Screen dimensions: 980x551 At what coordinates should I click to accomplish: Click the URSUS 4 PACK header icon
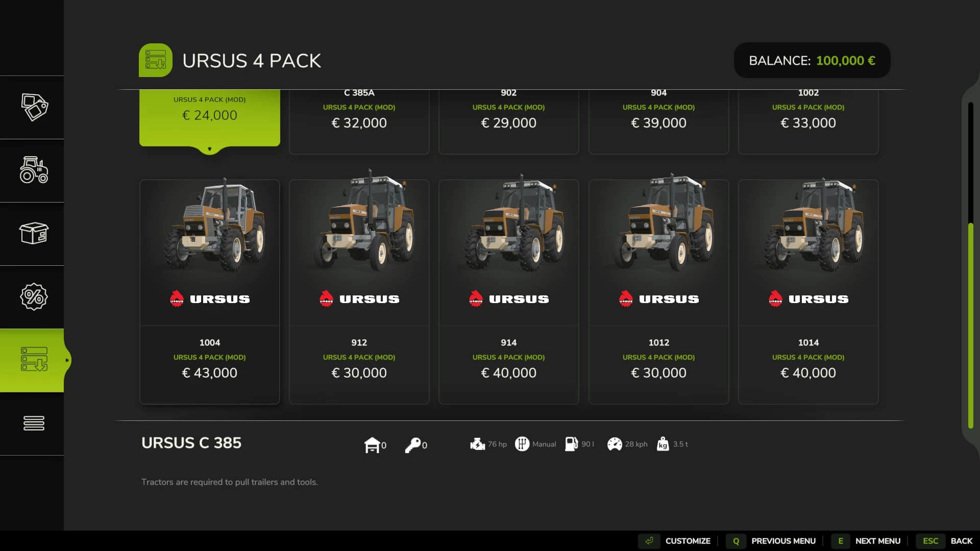click(156, 60)
